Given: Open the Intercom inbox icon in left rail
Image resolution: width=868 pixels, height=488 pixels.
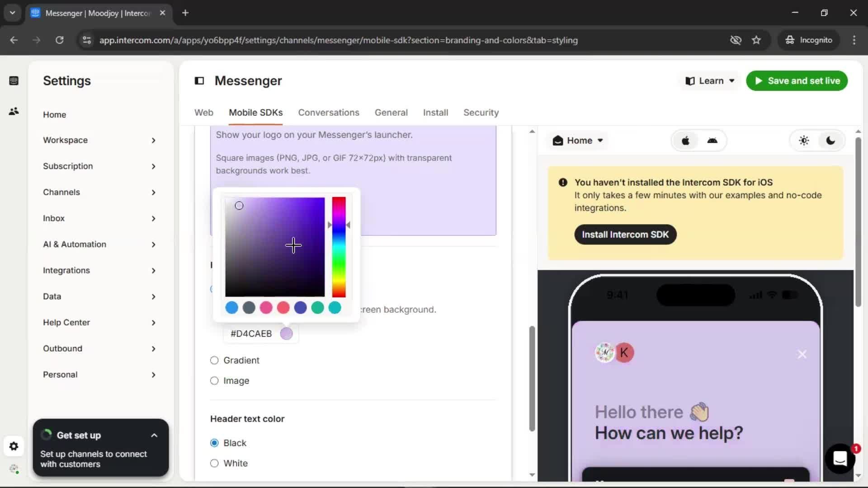Looking at the screenshot, I should click(14, 81).
